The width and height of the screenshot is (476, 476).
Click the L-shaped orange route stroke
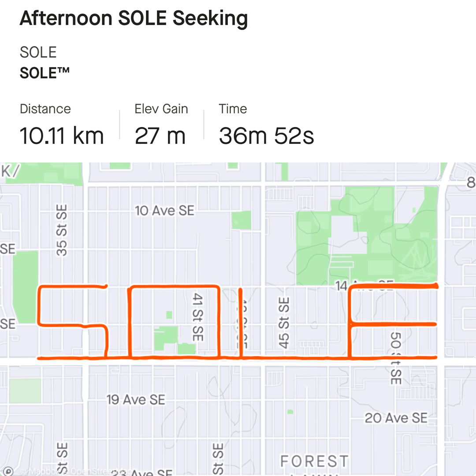pos(241,322)
